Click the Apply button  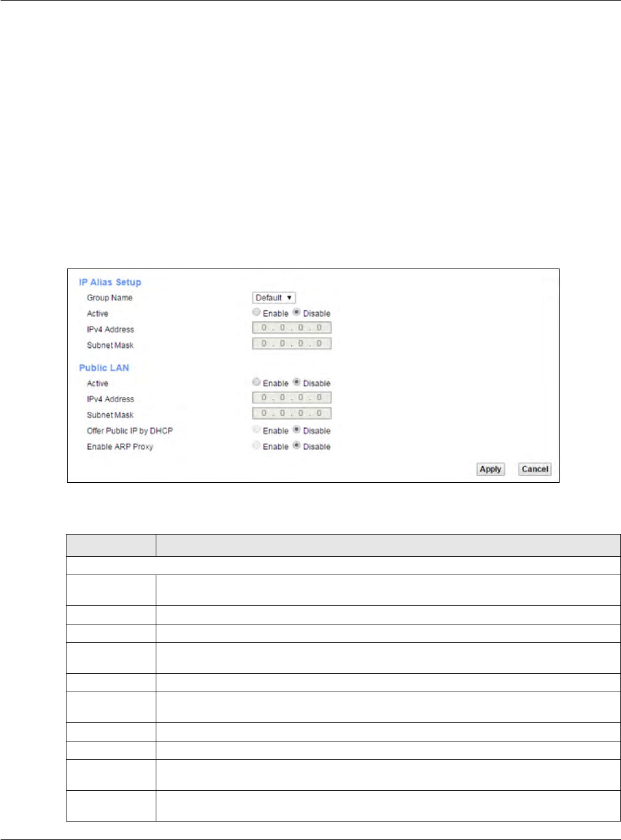[491, 469]
